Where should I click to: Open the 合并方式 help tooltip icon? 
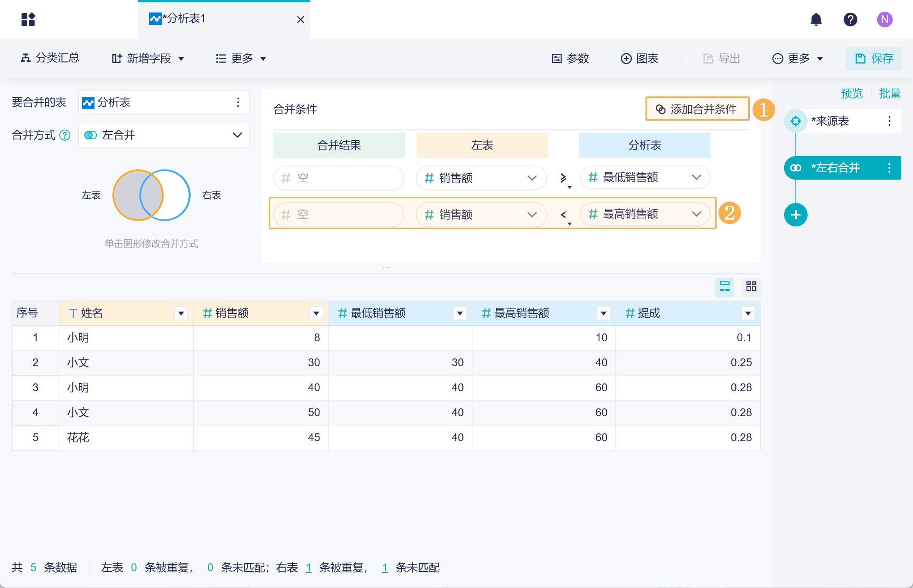coord(65,135)
